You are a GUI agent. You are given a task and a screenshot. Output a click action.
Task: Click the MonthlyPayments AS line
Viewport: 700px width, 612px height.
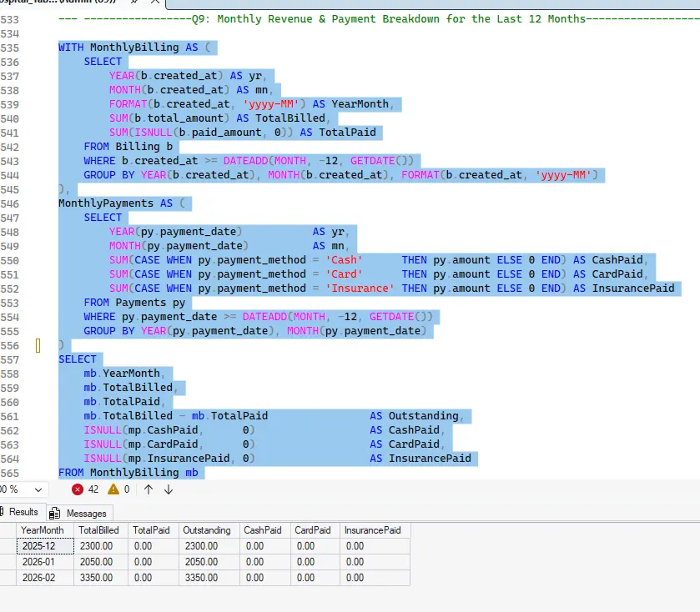point(122,203)
